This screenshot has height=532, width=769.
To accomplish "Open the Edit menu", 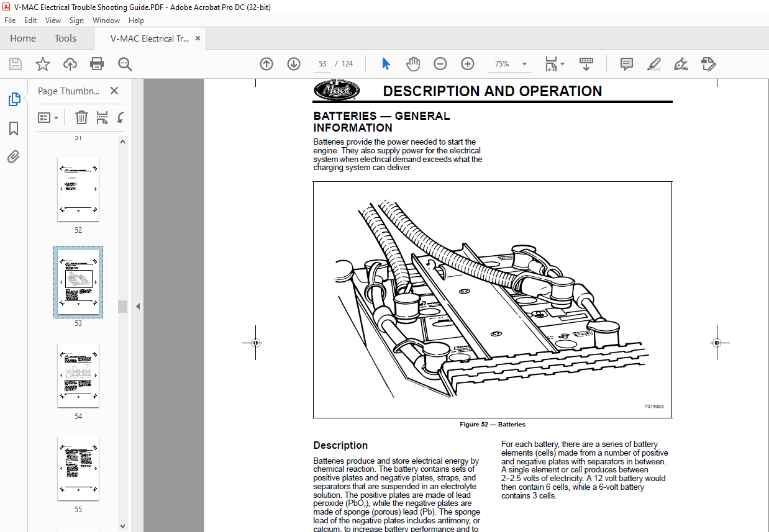I will pyautogui.click(x=30, y=20).
